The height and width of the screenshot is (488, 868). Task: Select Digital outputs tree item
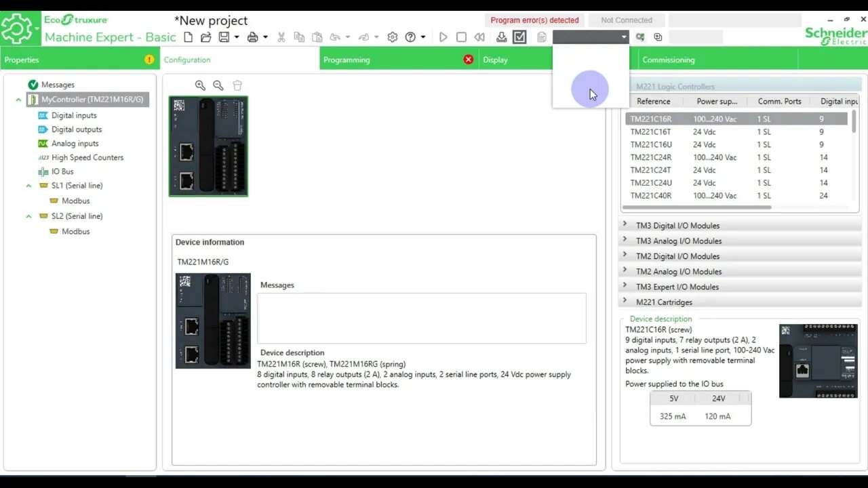click(x=77, y=129)
